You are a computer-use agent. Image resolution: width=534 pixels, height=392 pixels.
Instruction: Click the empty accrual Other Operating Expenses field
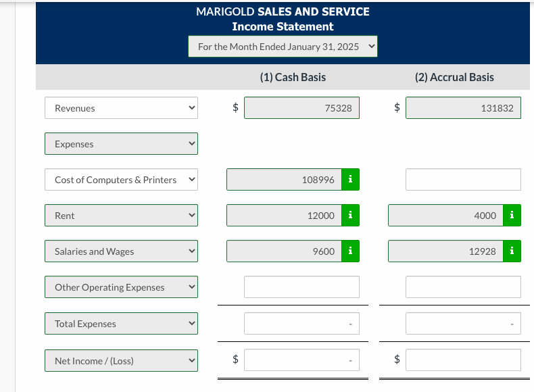point(463,287)
